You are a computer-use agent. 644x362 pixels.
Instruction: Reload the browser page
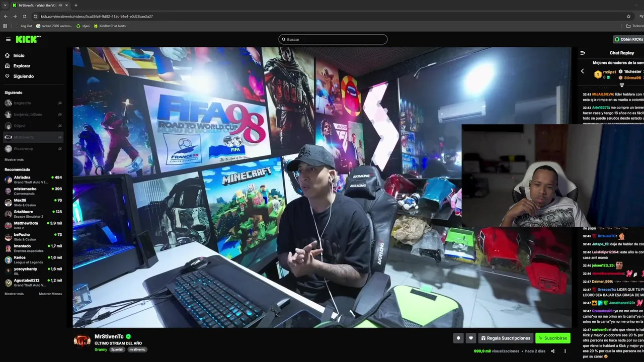(24, 16)
